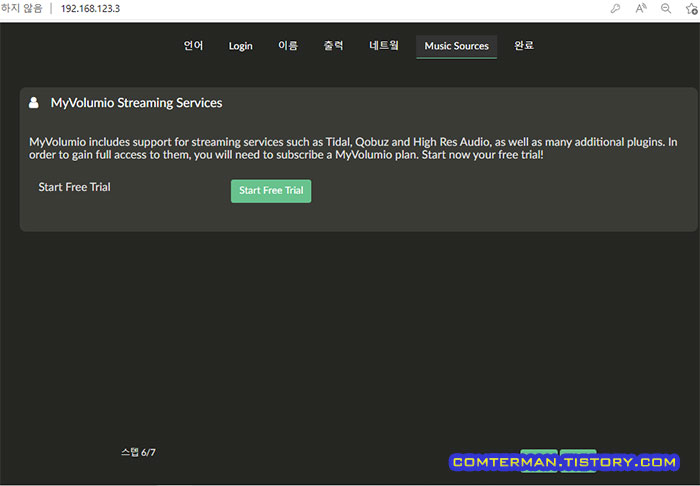Click the user icon beside MyVolumio Streaming Services
700x486 pixels.
(x=33, y=103)
